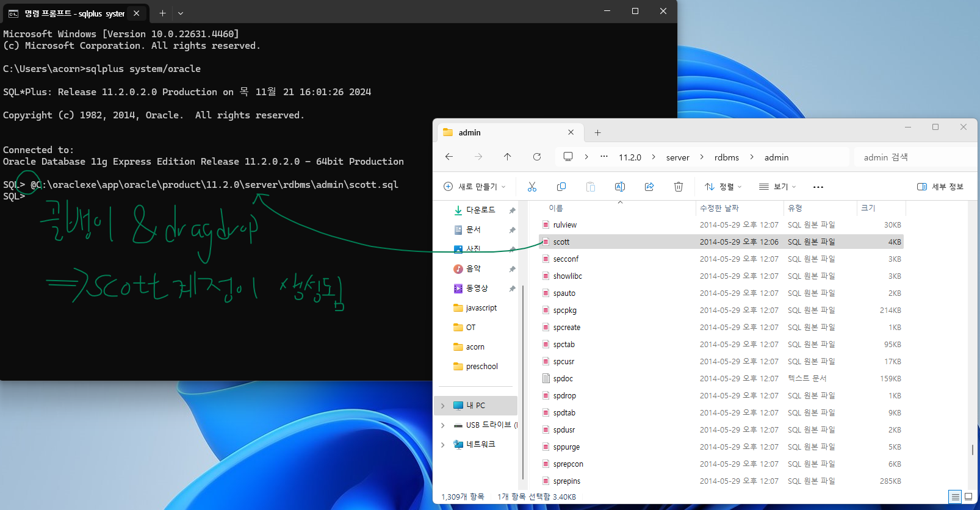Screen dimensions: 980x510
Task: Go back with Explorer's back arrow
Action: coord(449,157)
